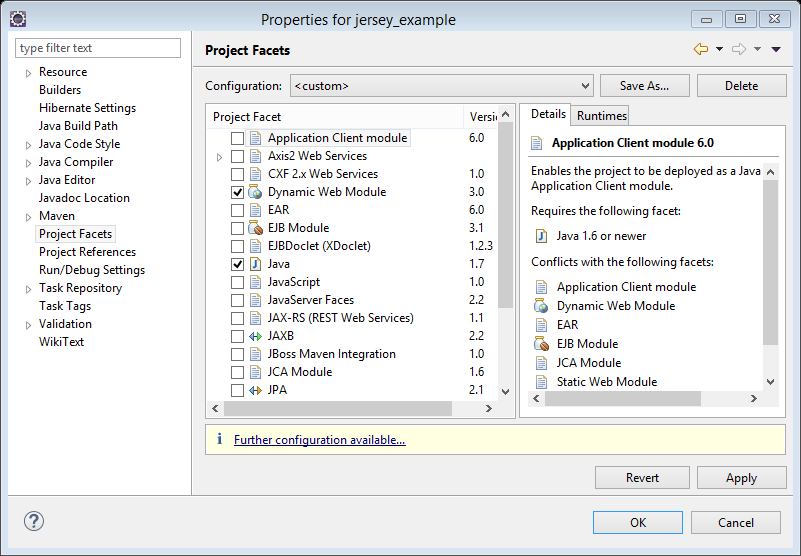Image resolution: width=801 pixels, height=556 pixels.
Task: Tick the JAXB facet checkbox
Action: click(237, 336)
